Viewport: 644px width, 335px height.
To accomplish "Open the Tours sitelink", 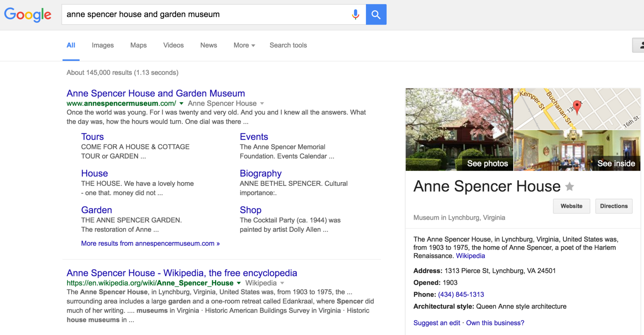I will point(93,137).
